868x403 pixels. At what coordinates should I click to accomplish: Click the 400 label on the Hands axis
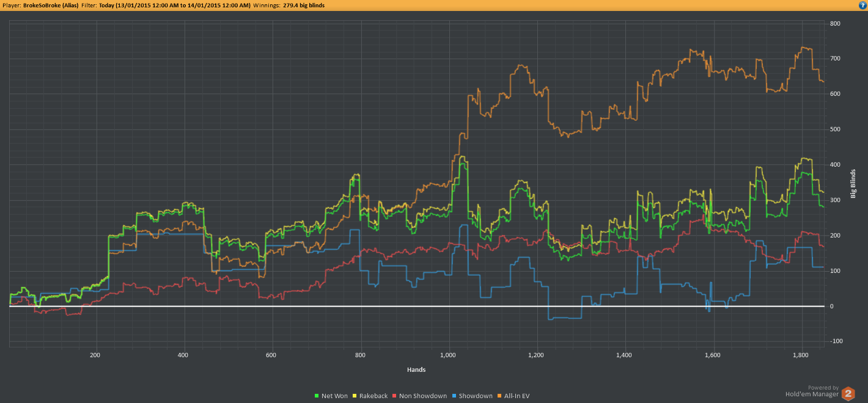point(183,355)
